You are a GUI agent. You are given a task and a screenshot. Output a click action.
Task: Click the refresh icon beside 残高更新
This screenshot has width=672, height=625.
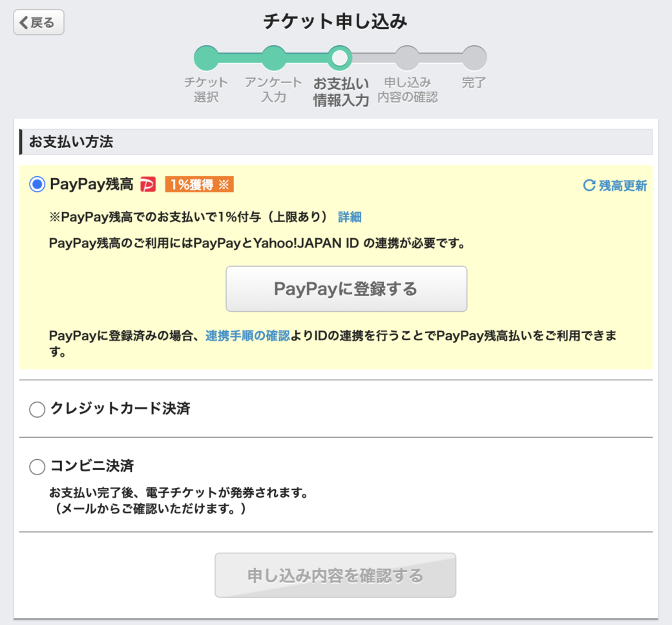589,185
